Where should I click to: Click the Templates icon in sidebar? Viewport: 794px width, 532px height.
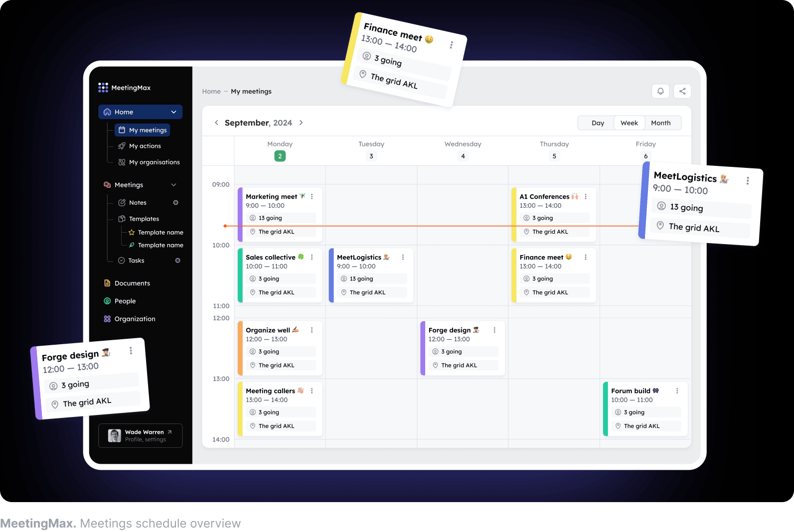[x=122, y=219]
